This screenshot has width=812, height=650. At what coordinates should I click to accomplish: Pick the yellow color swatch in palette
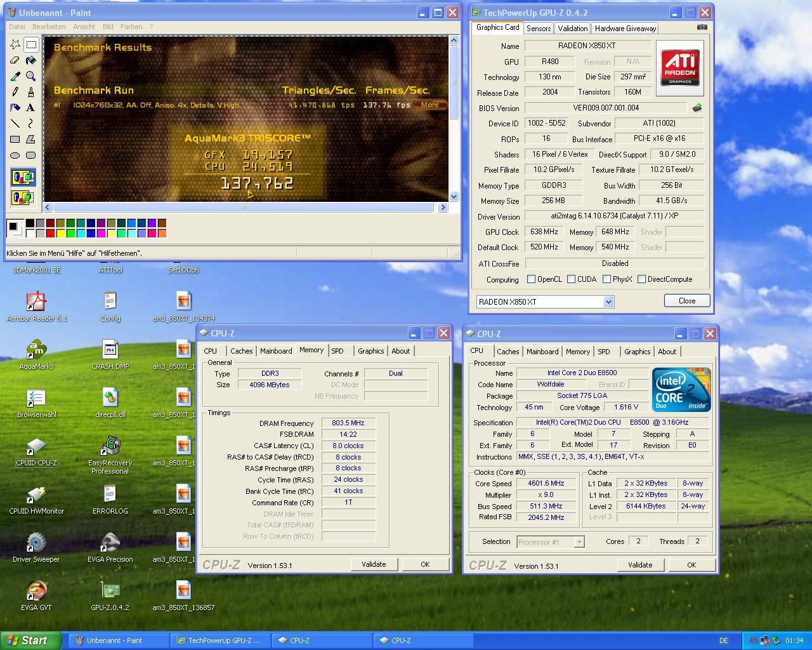(60, 233)
